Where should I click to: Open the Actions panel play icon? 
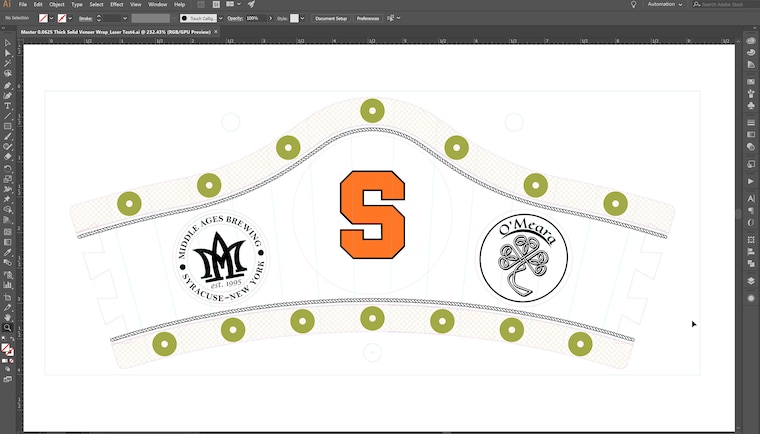click(x=751, y=181)
